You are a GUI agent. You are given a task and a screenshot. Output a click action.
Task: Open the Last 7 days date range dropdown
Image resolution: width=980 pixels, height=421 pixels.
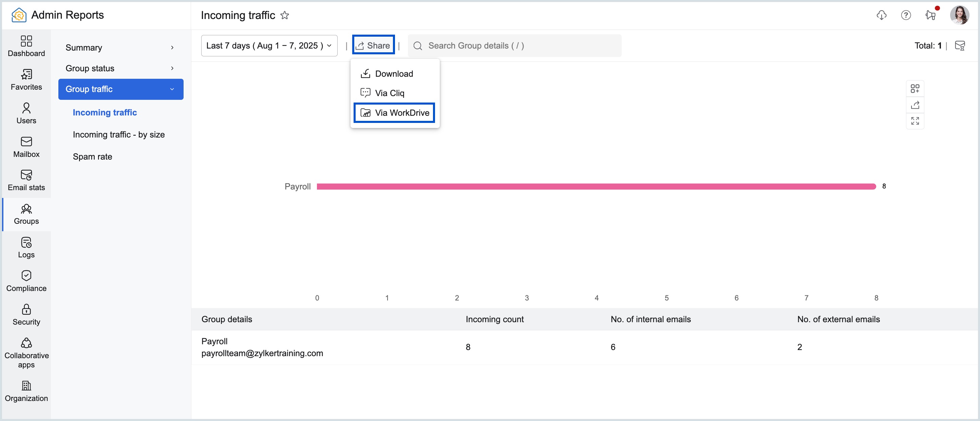[x=269, y=46]
